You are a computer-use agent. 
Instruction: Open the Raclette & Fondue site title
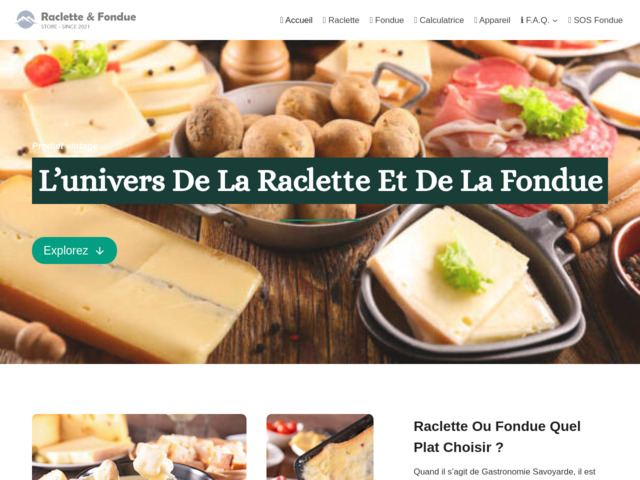pos(89,17)
